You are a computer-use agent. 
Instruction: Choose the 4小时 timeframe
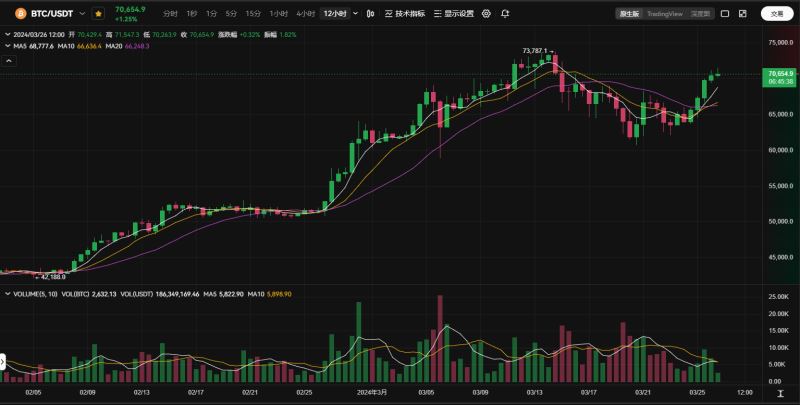click(x=306, y=14)
